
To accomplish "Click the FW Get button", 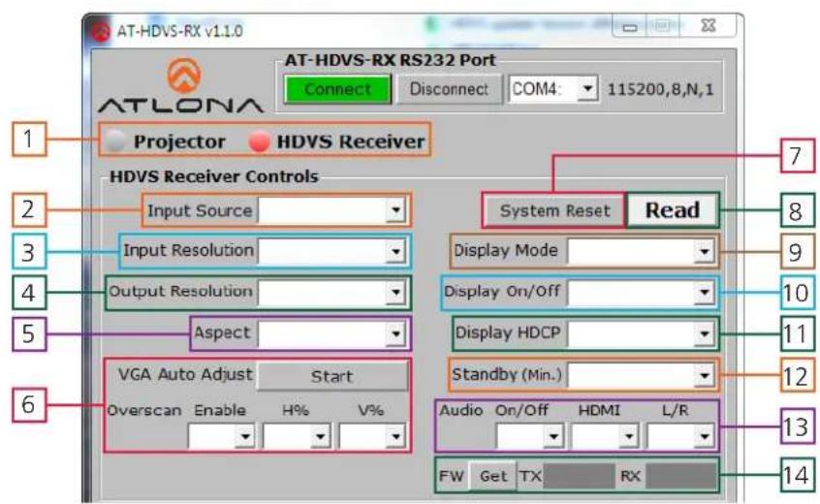I will (x=492, y=476).
